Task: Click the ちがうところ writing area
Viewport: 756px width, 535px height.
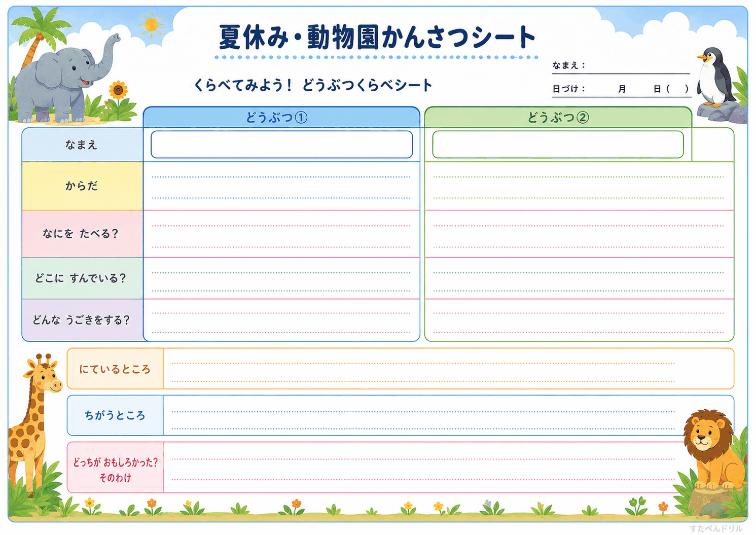Action: coord(448,415)
